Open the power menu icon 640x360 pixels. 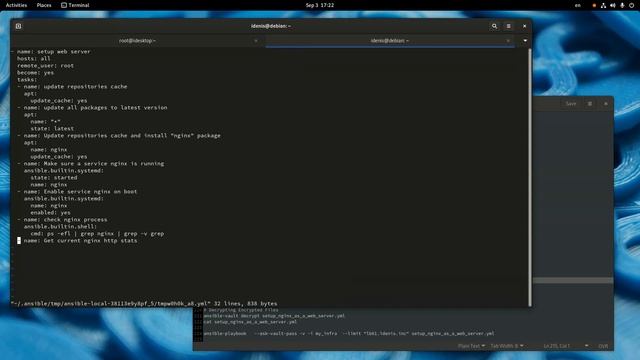tap(631, 5)
